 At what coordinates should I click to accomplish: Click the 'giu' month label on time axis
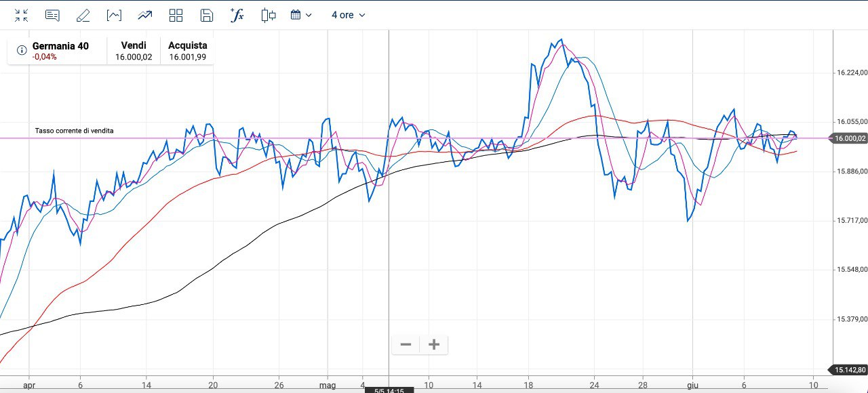692,385
